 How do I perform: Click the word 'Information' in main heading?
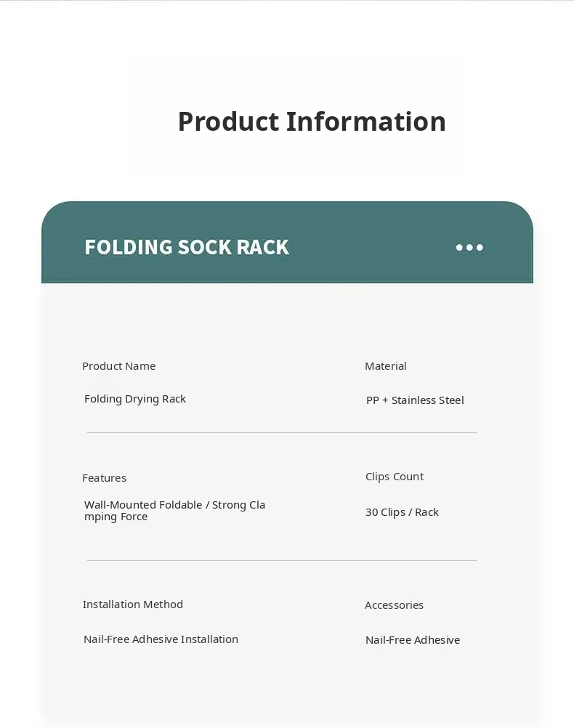(365, 121)
